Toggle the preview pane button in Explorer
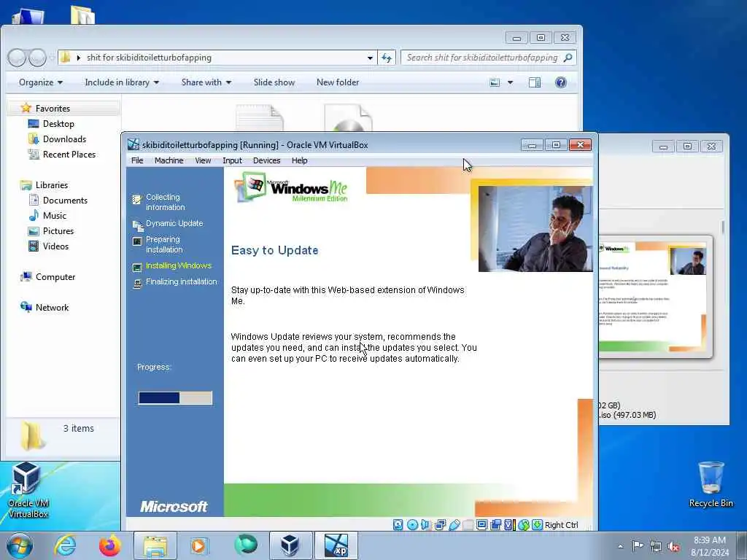Screen dimensions: 747x560 [x=535, y=82]
